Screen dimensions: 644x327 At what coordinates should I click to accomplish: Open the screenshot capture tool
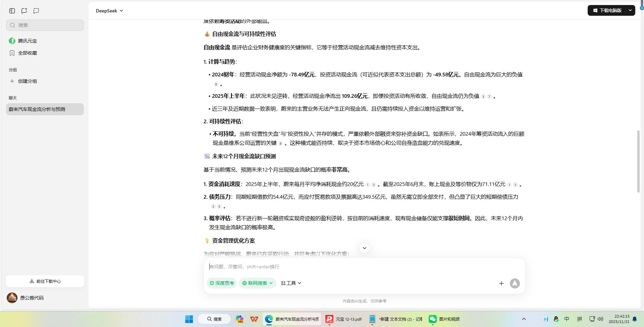pyautogui.click(x=36, y=10)
